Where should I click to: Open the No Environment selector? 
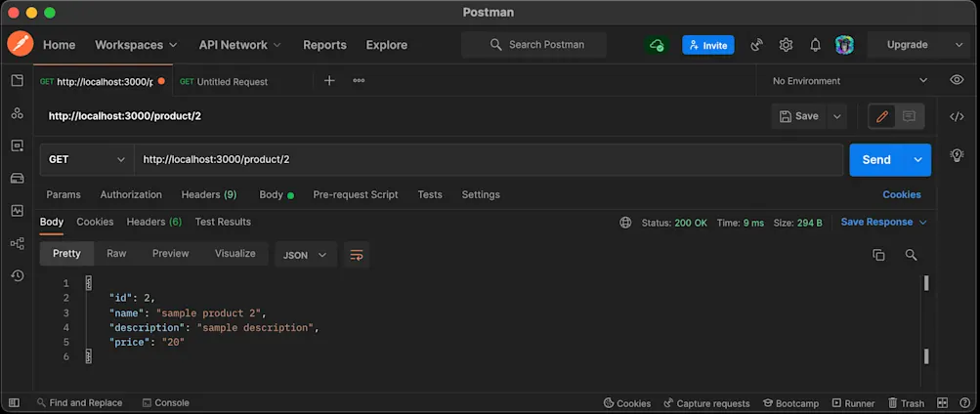click(x=850, y=80)
